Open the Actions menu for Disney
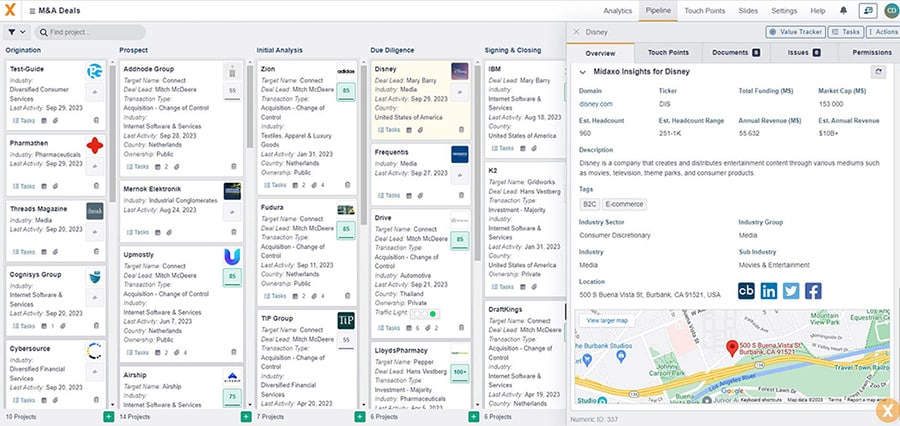 pyautogui.click(x=884, y=32)
